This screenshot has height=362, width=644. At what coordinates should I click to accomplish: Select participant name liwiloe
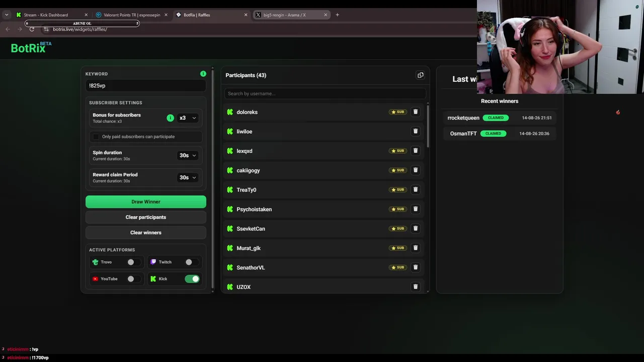245,132
